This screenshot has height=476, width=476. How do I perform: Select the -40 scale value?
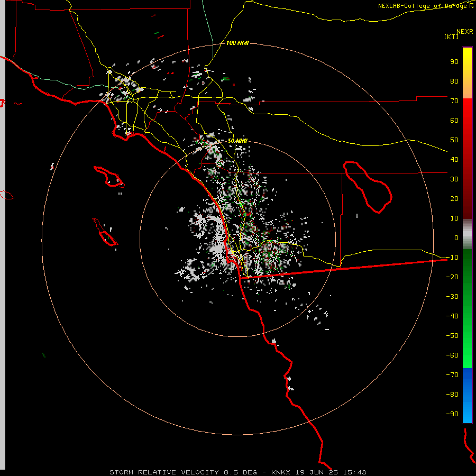pyautogui.click(x=452, y=316)
